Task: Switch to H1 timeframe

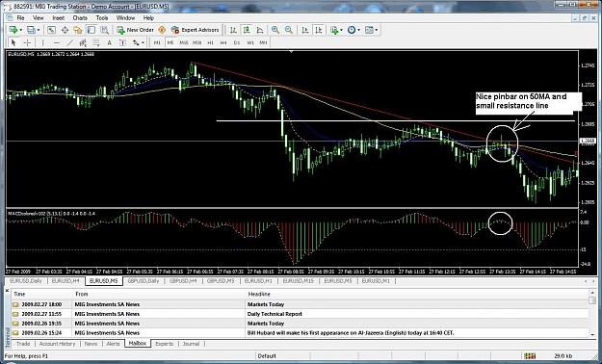Action: (210, 42)
